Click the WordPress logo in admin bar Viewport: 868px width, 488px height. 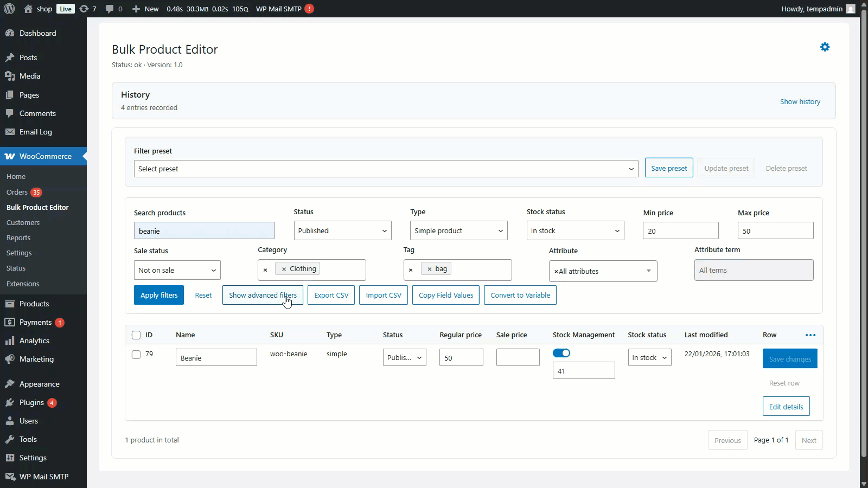(x=9, y=9)
